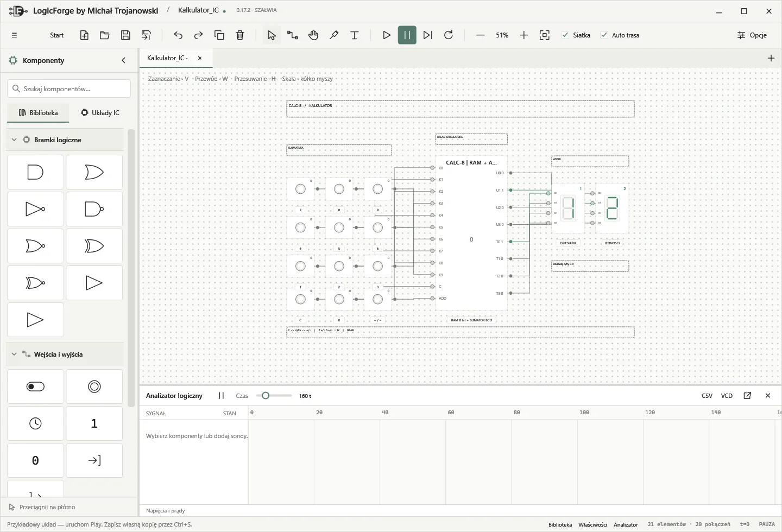Close the Kalkulator_IC tab
This screenshot has width=782, height=532.
[200, 58]
